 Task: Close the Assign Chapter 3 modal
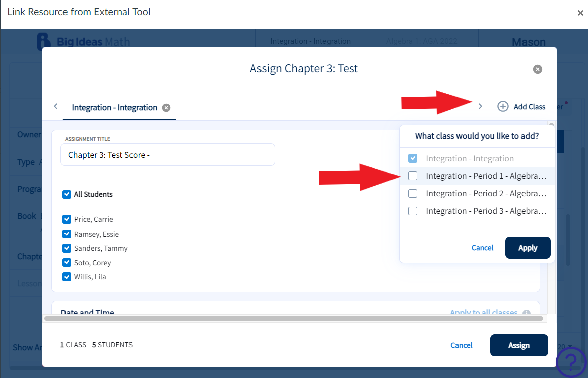[537, 69]
